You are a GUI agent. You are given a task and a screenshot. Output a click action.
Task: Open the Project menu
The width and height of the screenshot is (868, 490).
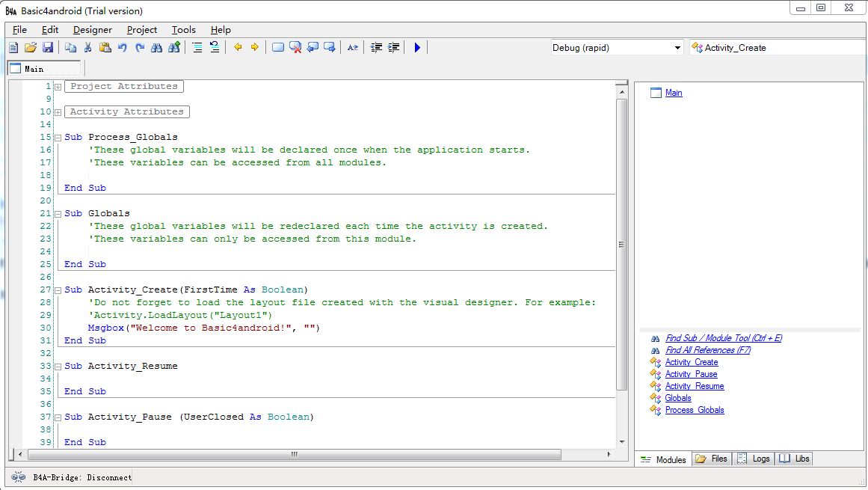point(142,30)
